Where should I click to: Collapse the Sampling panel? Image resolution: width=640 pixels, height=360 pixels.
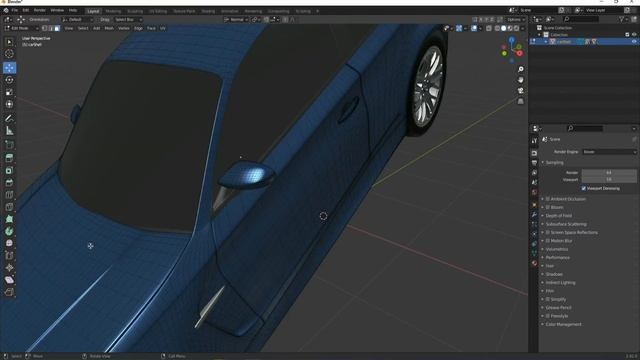pyautogui.click(x=554, y=162)
